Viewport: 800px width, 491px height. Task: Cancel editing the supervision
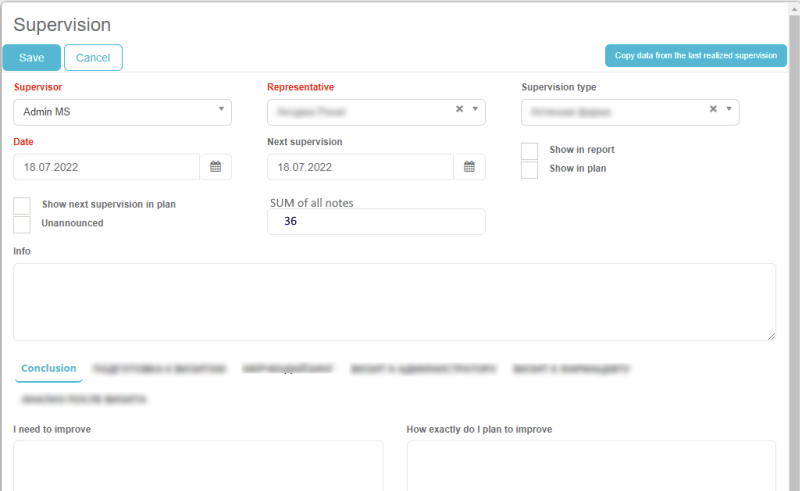[x=93, y=58]
